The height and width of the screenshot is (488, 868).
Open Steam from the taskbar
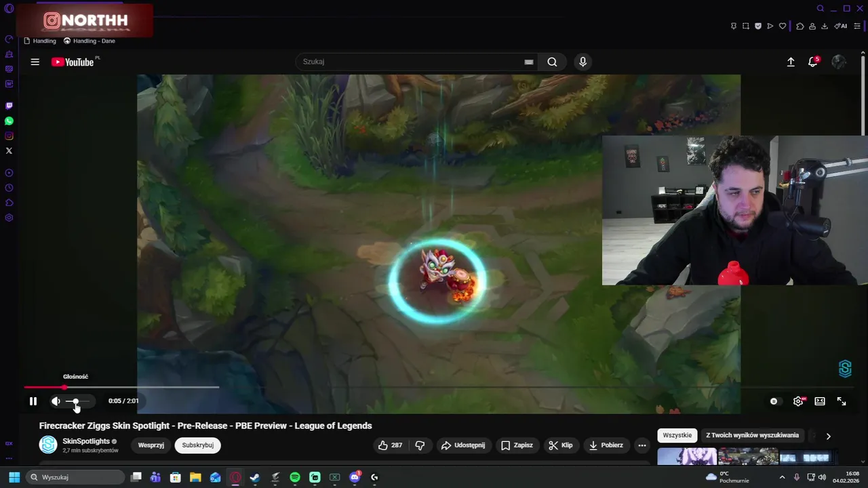pos(255,477)
